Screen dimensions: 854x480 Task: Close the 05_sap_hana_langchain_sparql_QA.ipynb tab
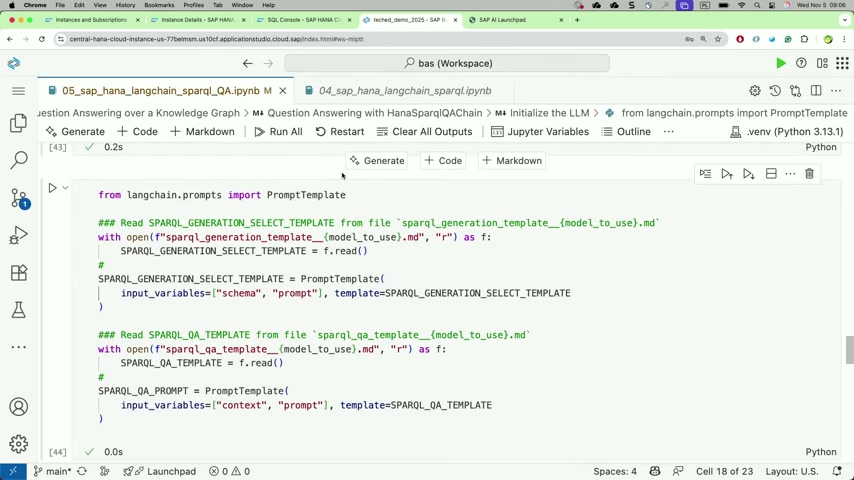pos(283,91)
